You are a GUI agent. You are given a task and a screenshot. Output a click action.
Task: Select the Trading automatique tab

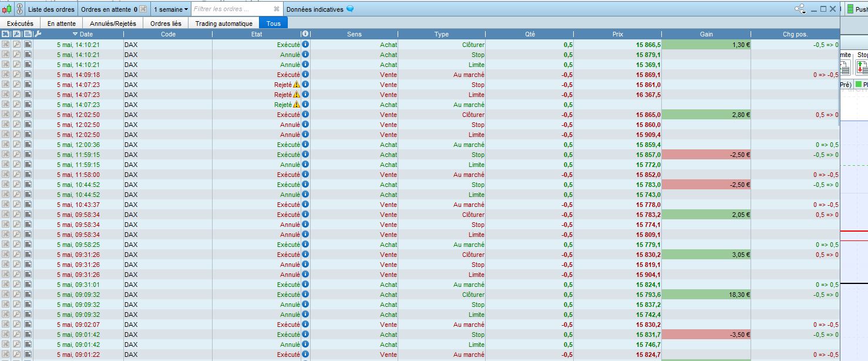click(x=224, y=24)
